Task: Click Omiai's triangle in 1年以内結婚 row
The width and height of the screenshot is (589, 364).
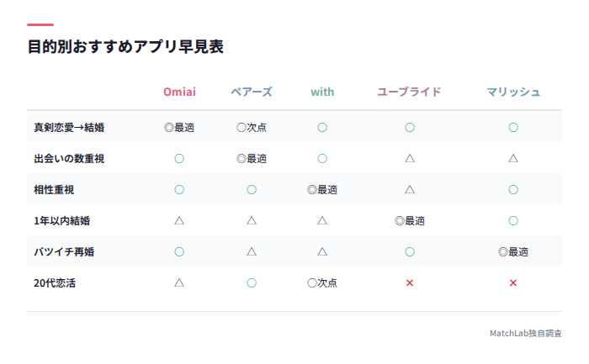Action: click(x=179, y=220)
